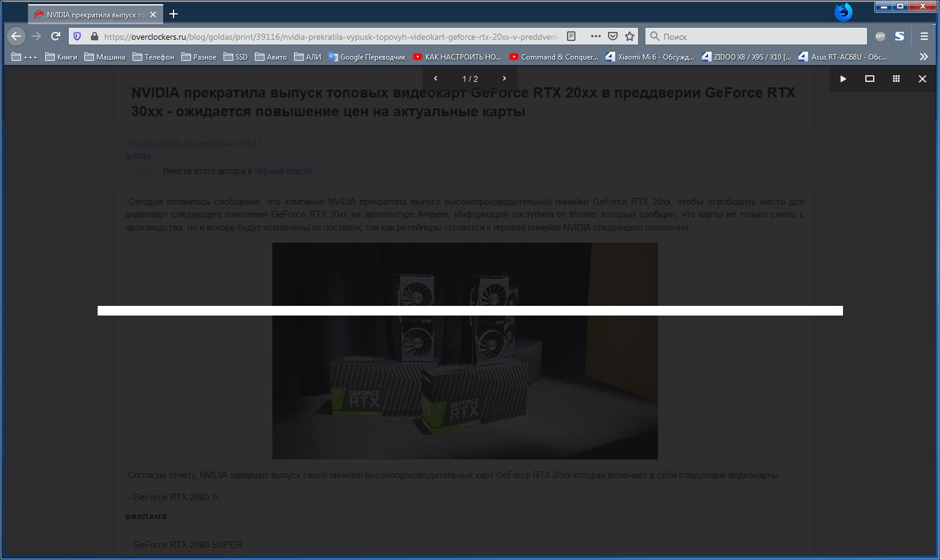The width and height of the screenshot is (940, 560).
Task: Open the Xiaomi Mi 6 bookmark
Action: point(650,57)
